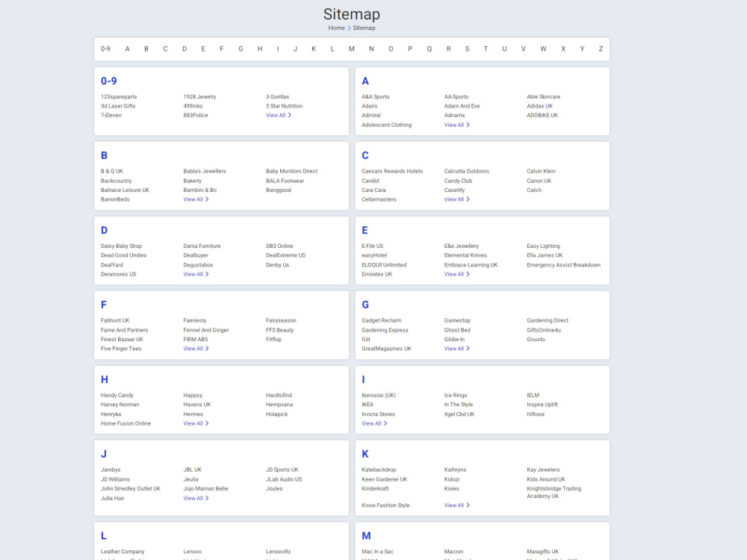Open the Joules store link
The height and width of the screenshot is (560, 747).
coord(274,488)
